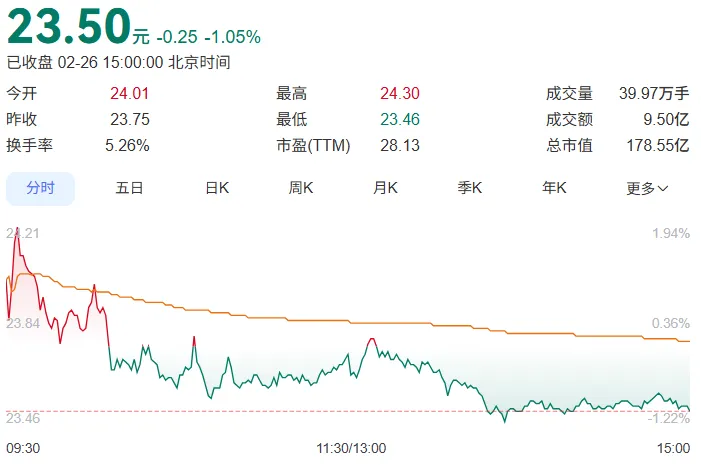Viewport: 701px width, 465px height.
Task: Switch to 周K weekly chart
Action: click(x=301, y=188)
